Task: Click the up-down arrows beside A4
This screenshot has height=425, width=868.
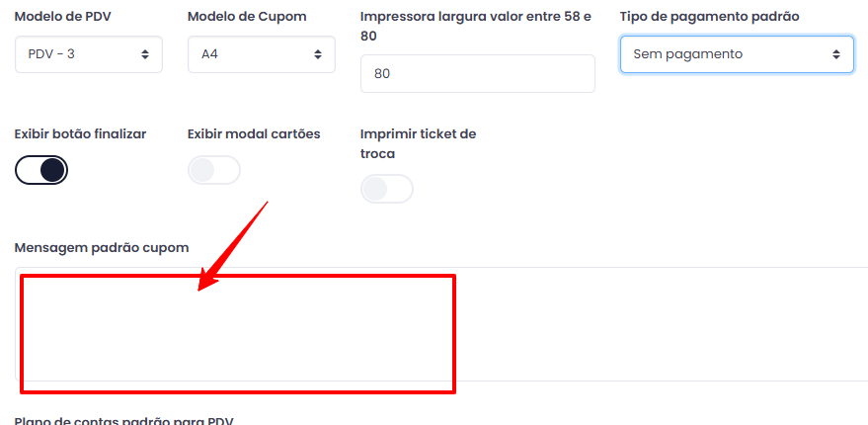Action: coord(318,54)
